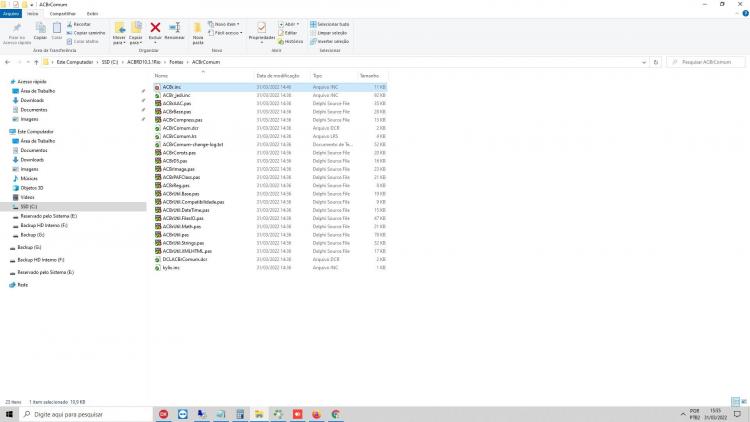
Task: Switch to the Exibir tab
Action: pyautogui.click(x=92, y=13)
